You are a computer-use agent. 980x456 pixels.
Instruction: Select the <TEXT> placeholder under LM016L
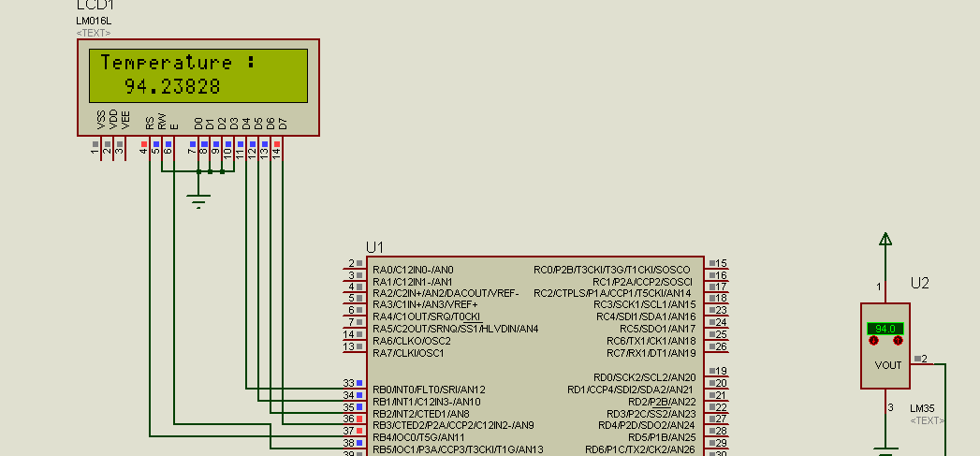pyautogui.click(x=93, y=33)
